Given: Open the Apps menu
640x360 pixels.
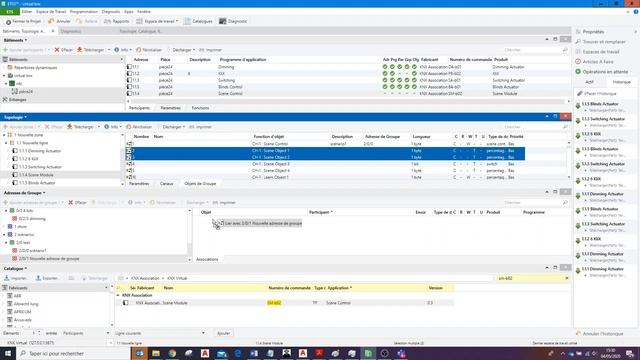Looking at the screenshot, I should (129, 11).
